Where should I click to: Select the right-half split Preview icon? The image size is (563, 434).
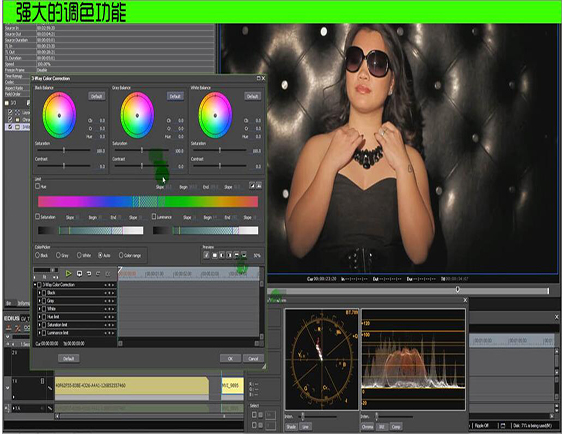pyautogui.click(x=229, y=255)
